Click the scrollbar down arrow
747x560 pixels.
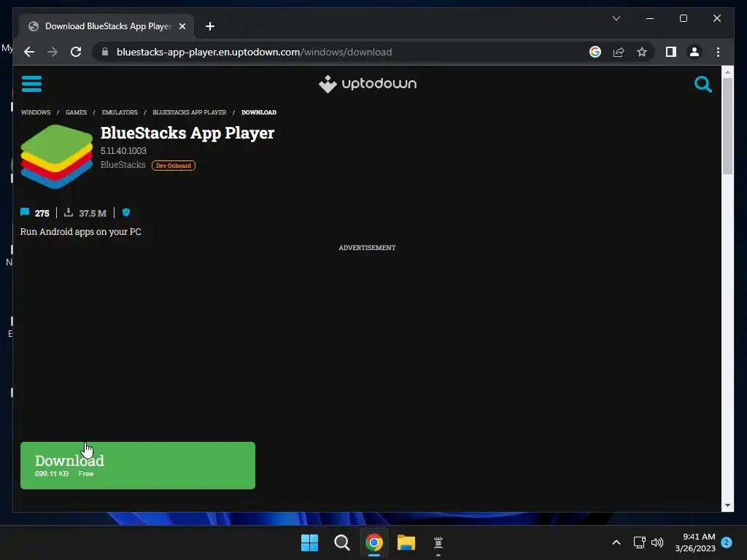tap(727, 505)
